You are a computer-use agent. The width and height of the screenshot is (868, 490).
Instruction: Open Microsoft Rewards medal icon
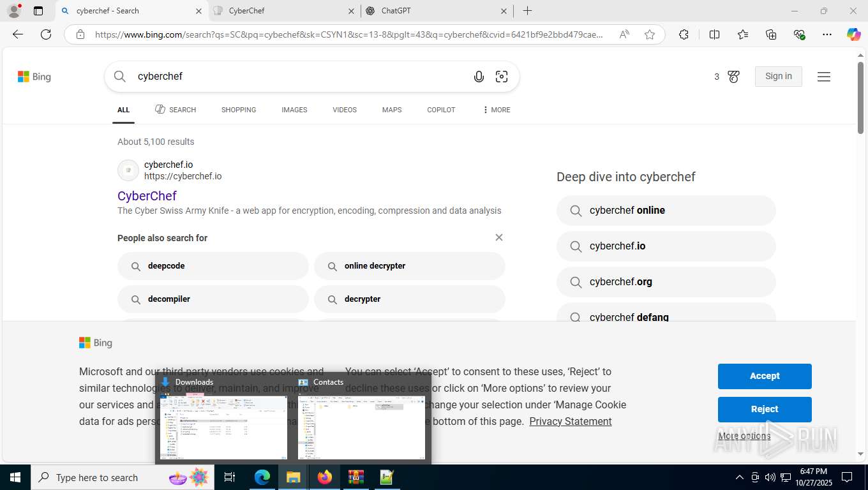733,77
